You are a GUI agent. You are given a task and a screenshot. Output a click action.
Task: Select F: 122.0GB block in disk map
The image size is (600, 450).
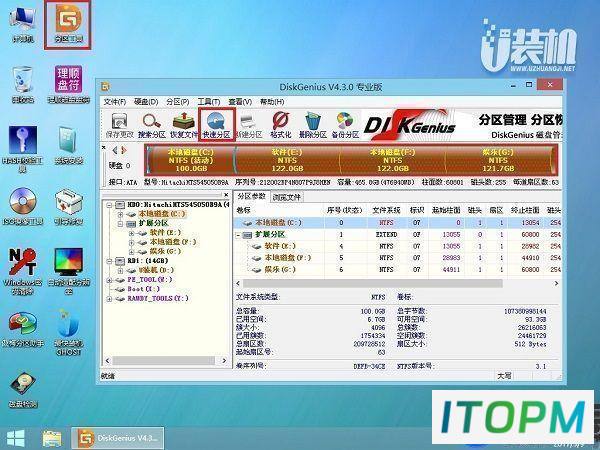(x=393, y=160)
